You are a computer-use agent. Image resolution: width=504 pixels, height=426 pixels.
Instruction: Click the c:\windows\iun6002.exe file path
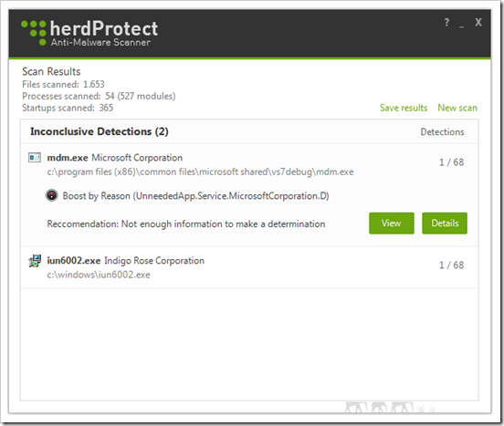pos(99,275)
